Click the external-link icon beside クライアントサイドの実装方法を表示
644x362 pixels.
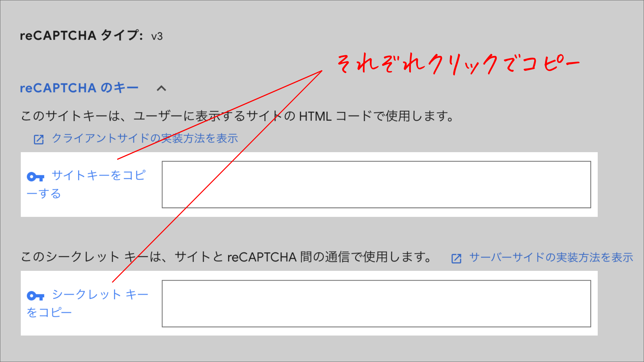pos(39,139)
